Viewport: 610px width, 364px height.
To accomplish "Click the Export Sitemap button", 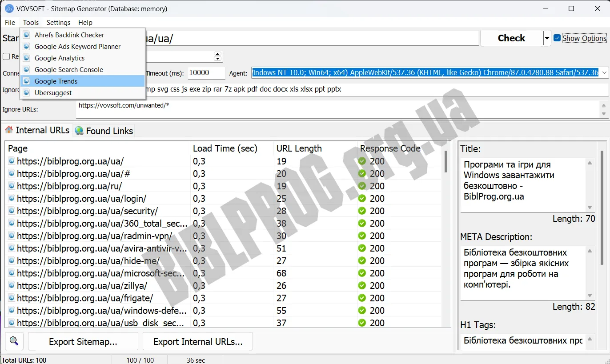I will click(x=83, y=341).
